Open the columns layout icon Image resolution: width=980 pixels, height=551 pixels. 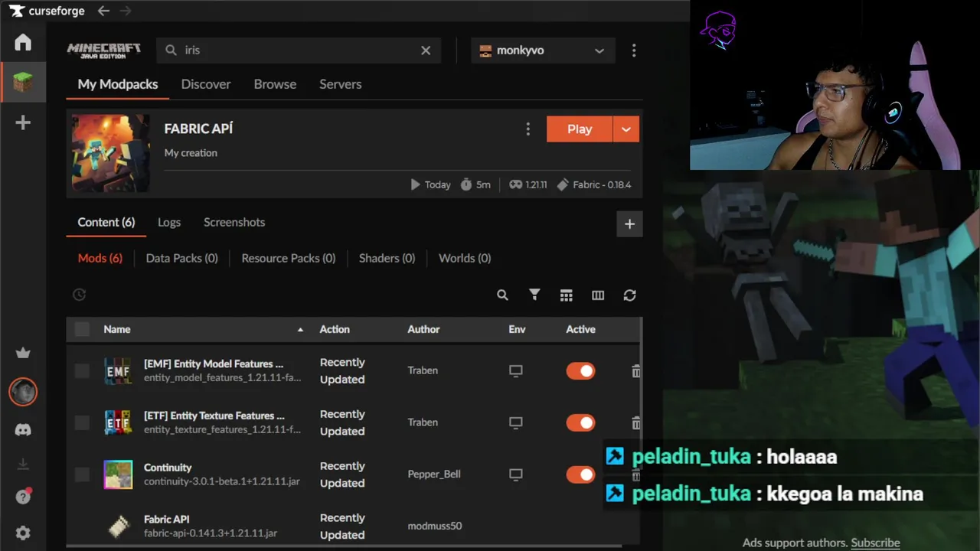click(x=598, y=295)
